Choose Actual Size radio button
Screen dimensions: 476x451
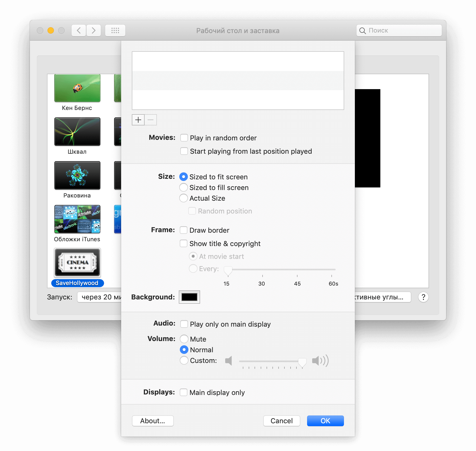pos(184,198)
